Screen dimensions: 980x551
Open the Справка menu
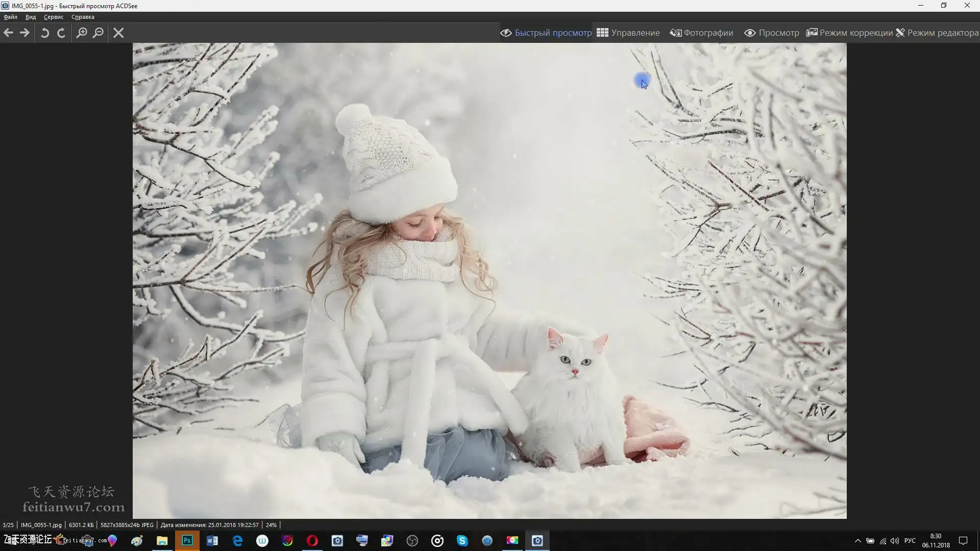coord(83,17)
